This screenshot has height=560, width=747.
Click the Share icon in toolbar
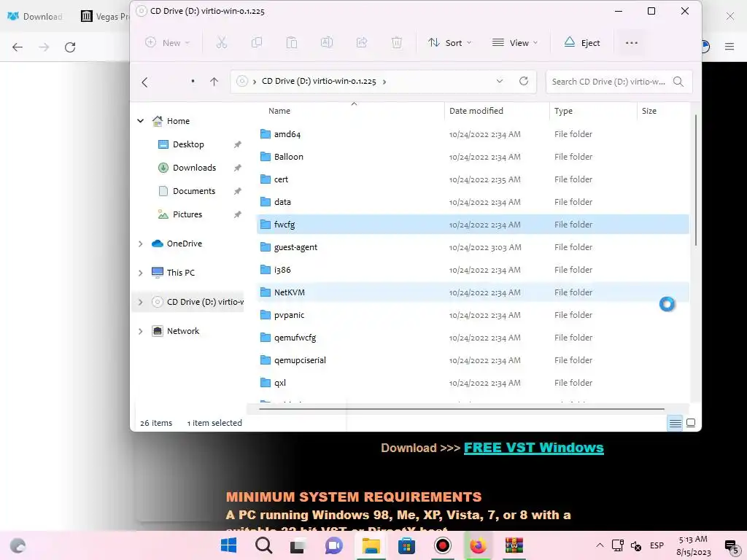pyautogui.click(x=362, y=42)
